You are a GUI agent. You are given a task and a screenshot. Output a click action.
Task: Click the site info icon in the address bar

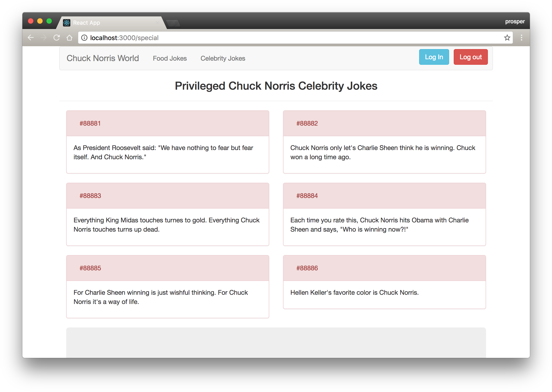pyautogui.click(x=84, y=38)
